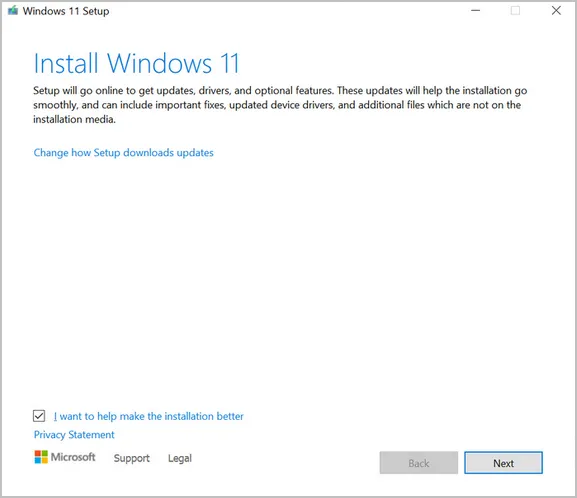This screenshot has height=498, width=577.
Task: Click the grayed-out Back button
Action: click(x=419, y=463)
